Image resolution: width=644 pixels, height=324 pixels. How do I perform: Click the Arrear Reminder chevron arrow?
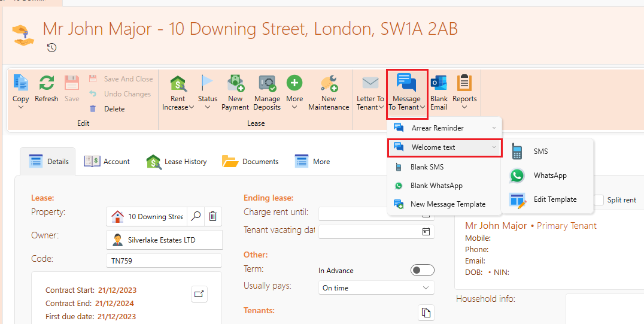pos(494,128)
